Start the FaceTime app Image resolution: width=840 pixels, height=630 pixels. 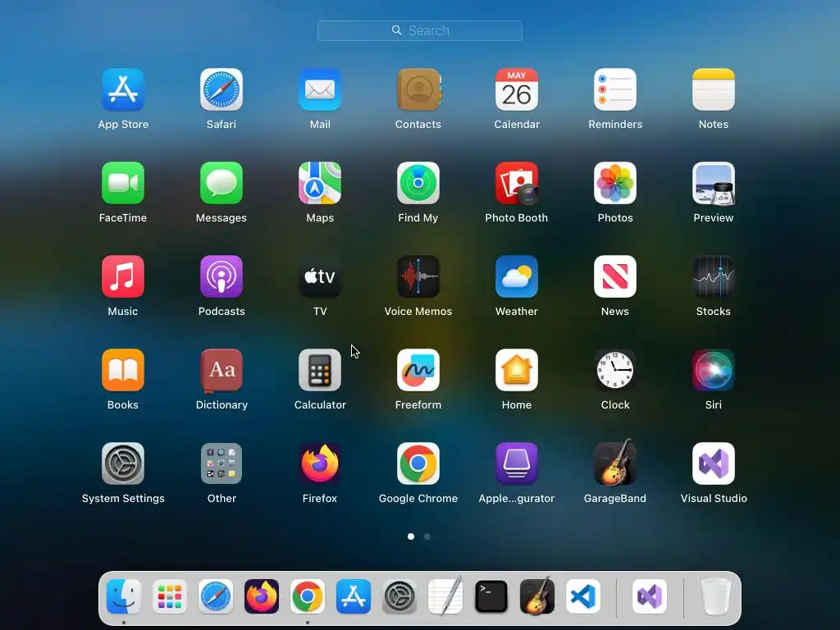(123, 183)
